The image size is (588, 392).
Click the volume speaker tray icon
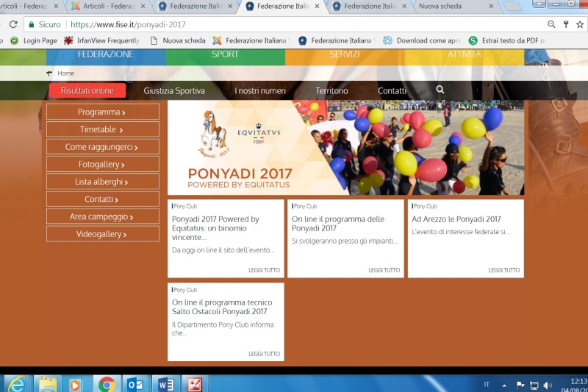[x=548, y=385]
